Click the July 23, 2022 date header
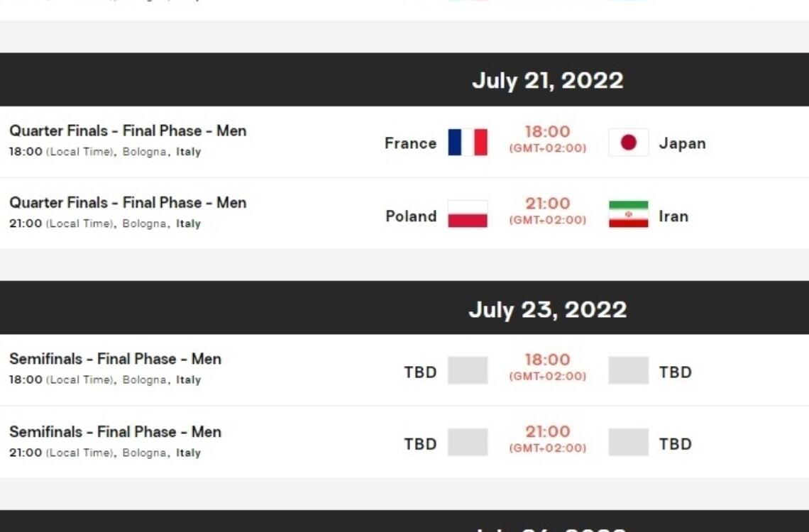The width and height of the screenshot is (809, 532). (x=547, y=309)
